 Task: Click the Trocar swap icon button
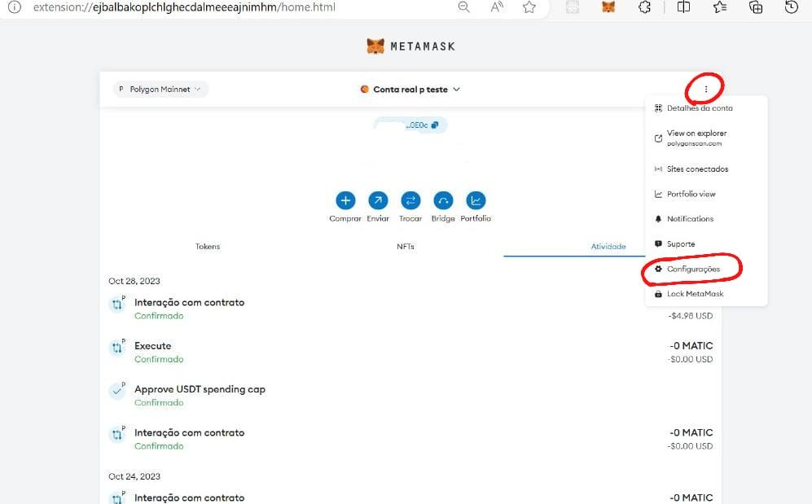(x=410, y=200)
